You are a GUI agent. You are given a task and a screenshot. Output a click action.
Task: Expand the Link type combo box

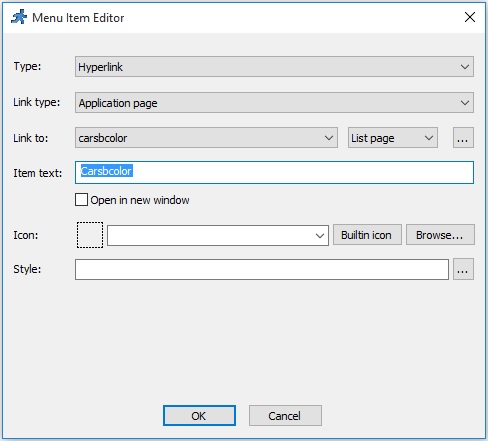click(x=274, y=103)
